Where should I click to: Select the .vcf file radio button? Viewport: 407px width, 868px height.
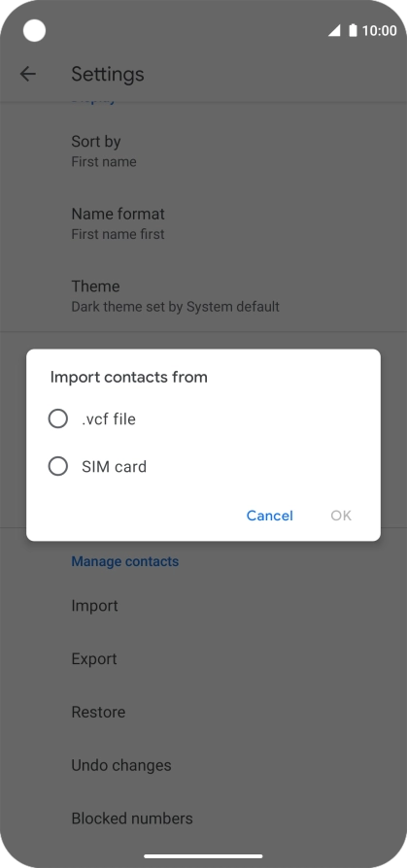click(x=58, y=419)
